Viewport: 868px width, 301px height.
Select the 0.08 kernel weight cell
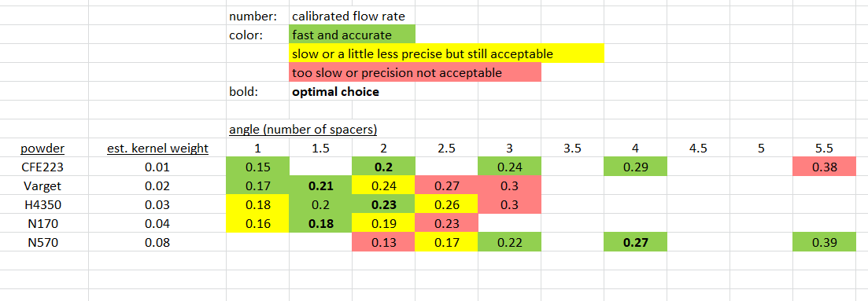click(157, 242)
